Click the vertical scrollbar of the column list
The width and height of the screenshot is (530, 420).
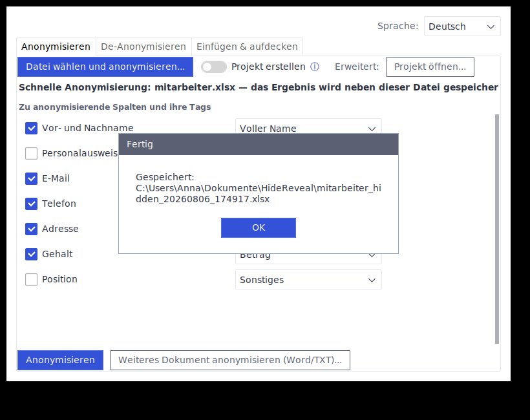497,229
